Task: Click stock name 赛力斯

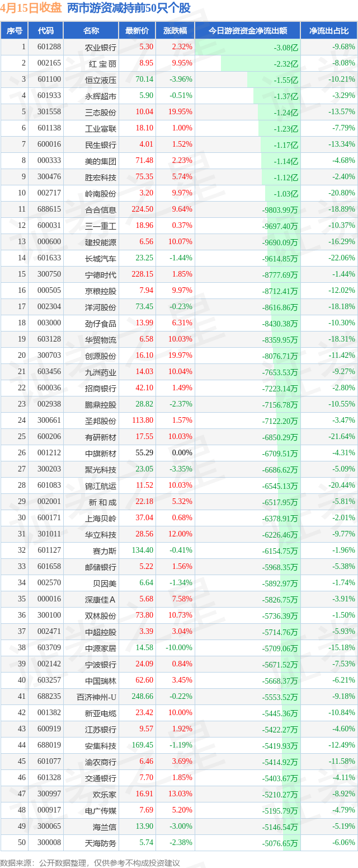Action: point(105,550)
